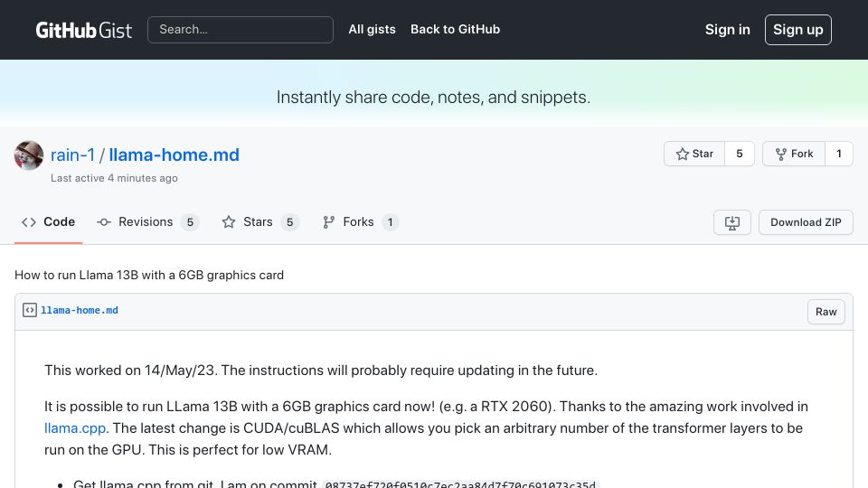
Task: Click the GitHub Gist logo
Action: pyautogui.click(x=83, y=30)
